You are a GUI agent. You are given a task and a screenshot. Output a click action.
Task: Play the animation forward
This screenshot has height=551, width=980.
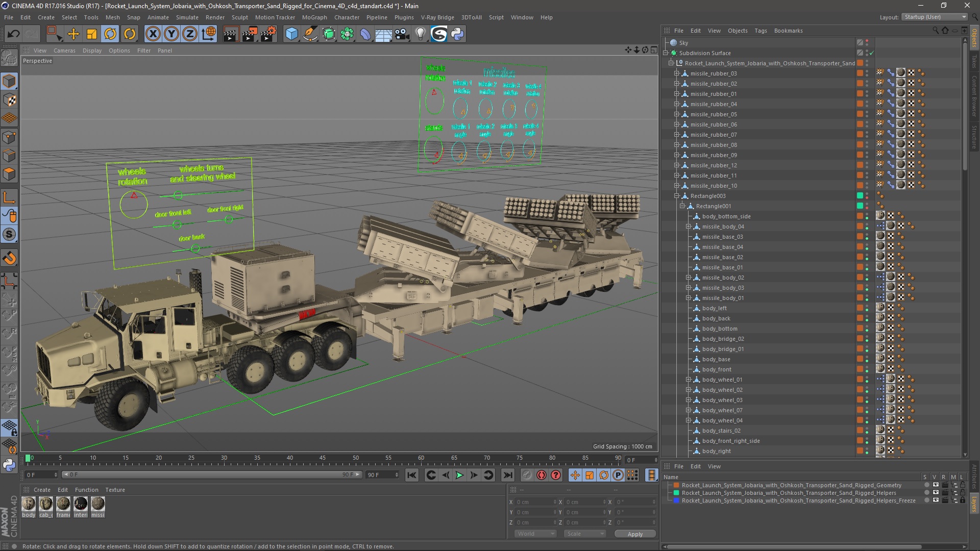[459, 475]
